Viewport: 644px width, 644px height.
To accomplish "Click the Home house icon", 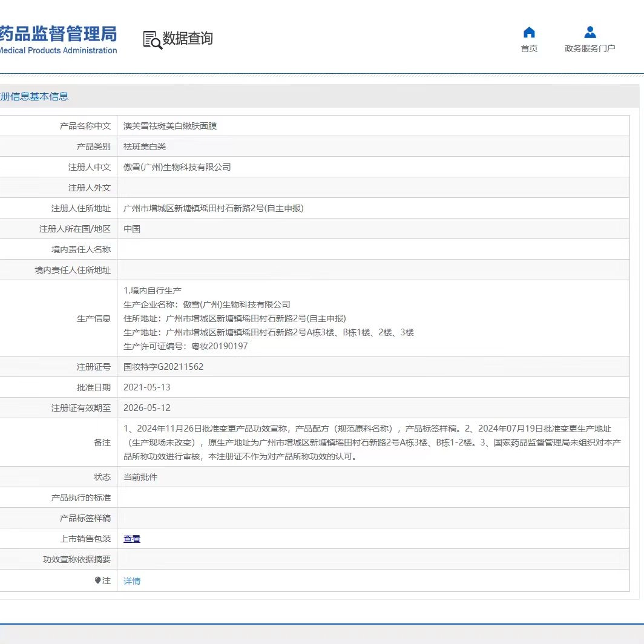I will [x=529, y=33].
